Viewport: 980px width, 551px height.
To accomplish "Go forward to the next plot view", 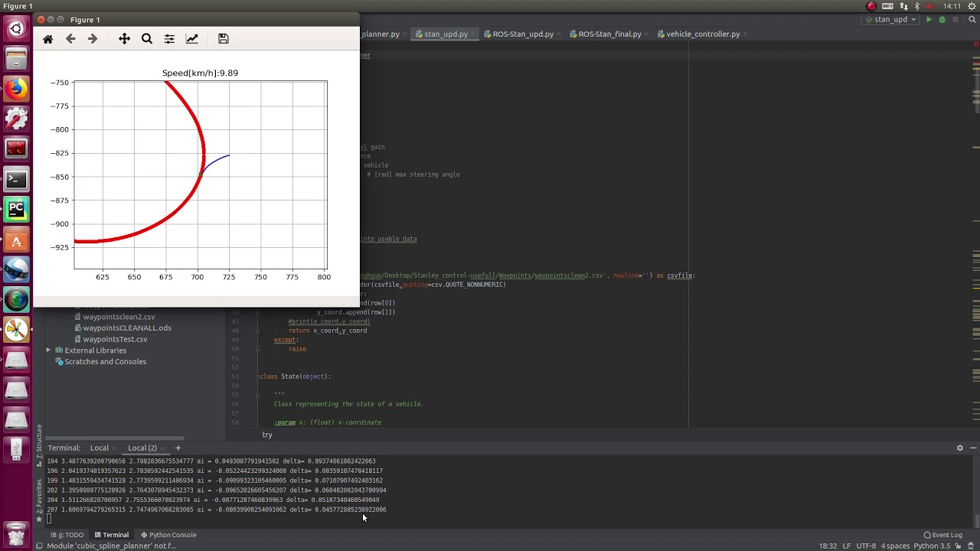I will coord(93,39).
